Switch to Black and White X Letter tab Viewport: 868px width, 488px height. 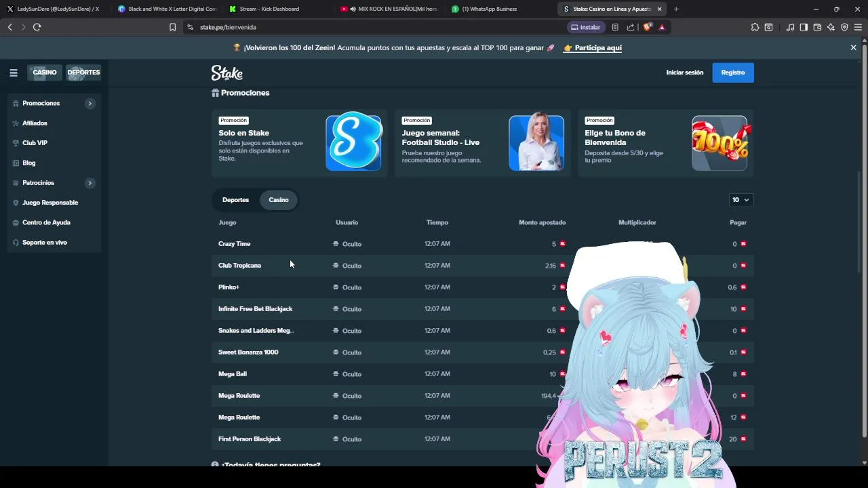pyautogui.click(x=167, y=9)
